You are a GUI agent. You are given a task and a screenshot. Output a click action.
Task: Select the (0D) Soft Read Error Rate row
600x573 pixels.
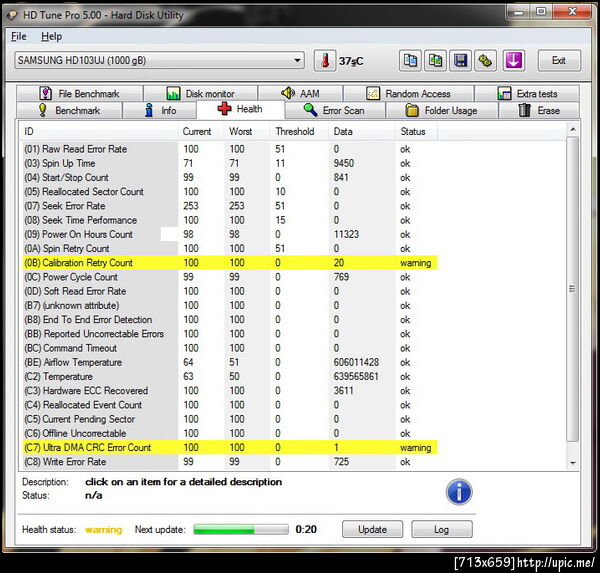[x=228, y=291]
